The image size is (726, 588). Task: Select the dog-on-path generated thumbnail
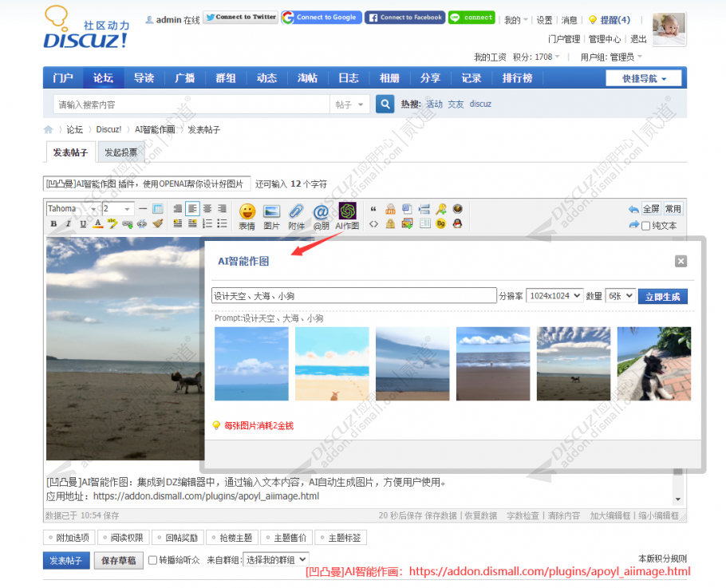[653, 364]
